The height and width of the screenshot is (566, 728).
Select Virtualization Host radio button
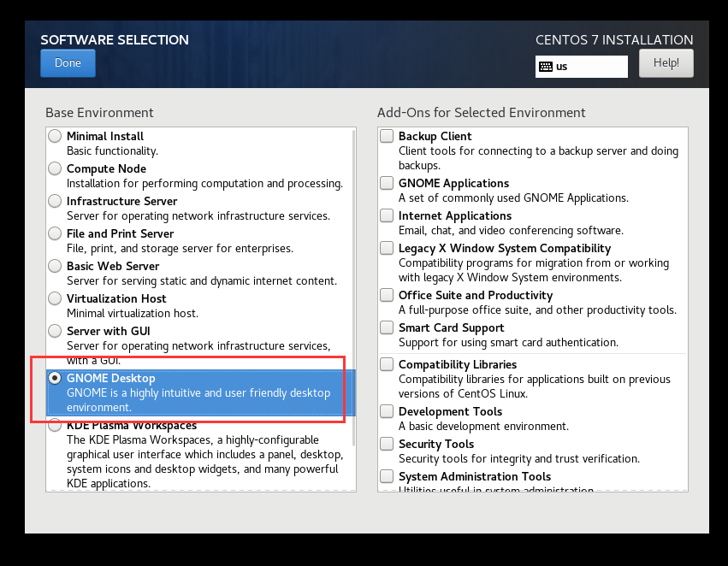[55, 298]
